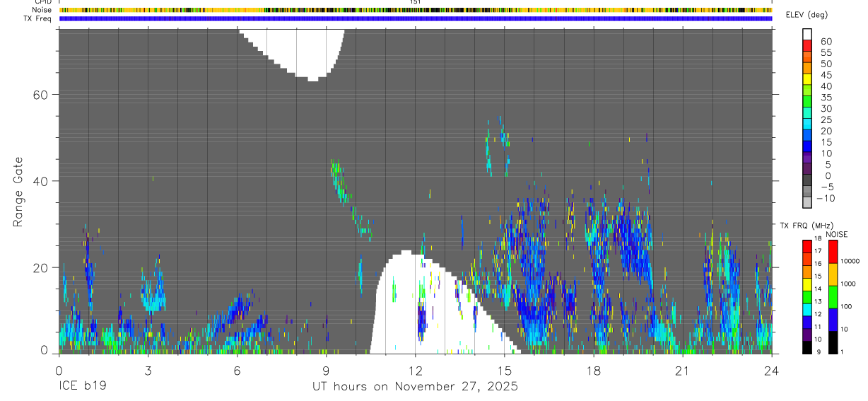Click the '17' label on TX FRQ legend
Screen dimensions: 868x401
pos(817,251)
